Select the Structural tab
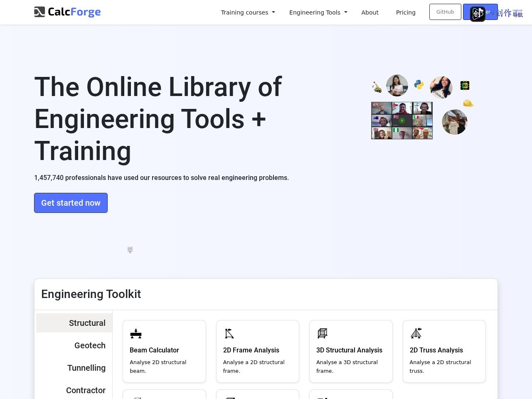532x399 pixels. pyautogui.click(x=74, y=323)
